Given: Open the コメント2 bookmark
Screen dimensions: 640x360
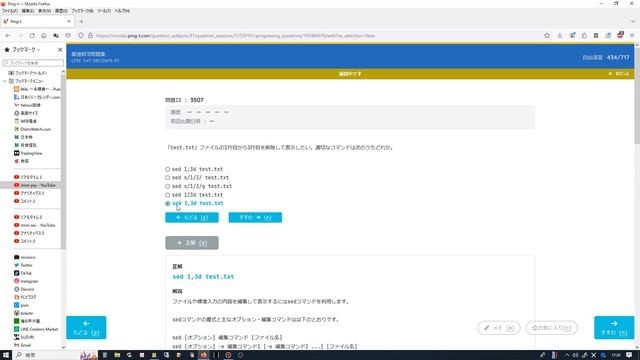Looking at the screenshot, I should (25, 241).
